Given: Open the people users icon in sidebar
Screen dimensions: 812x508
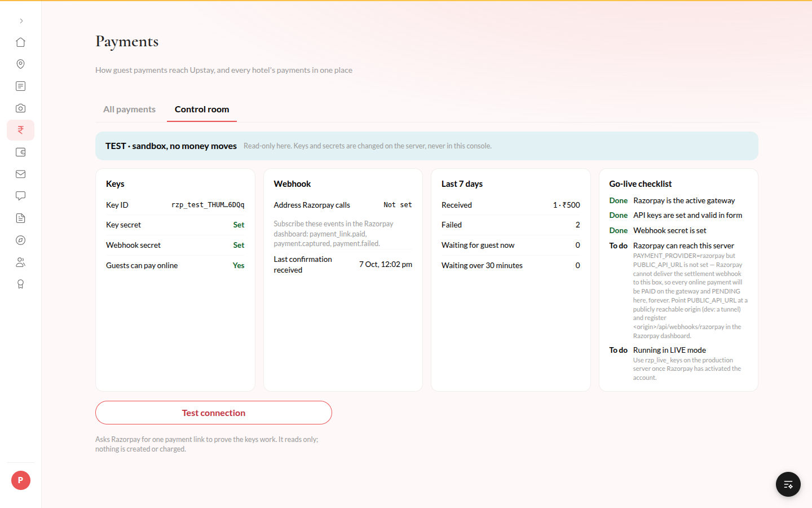Looking at the screenshot, I should tap(20, 262).
